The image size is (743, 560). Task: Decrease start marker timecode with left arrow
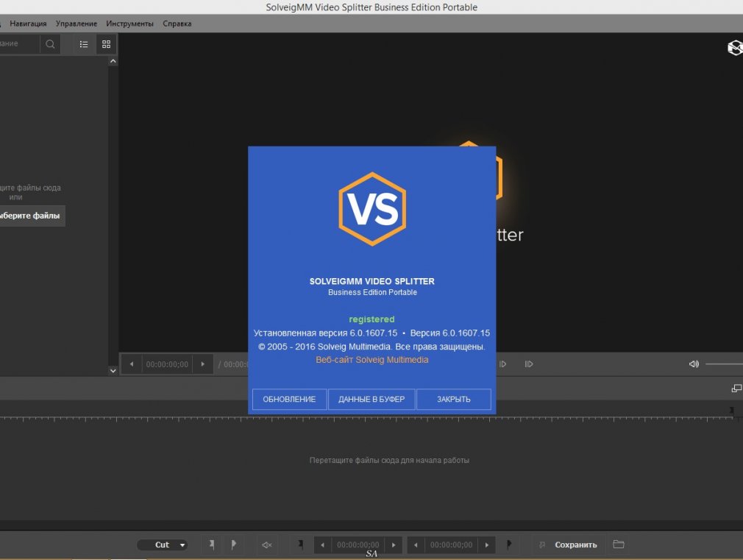[323, 545]
